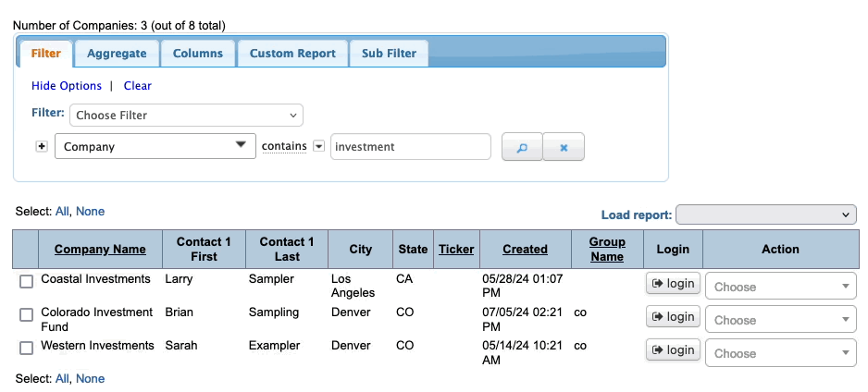Image resolution: width=868 pixels, height=392 pixels.
Task: Click login button for Coastal Investments
Action: tap(673, 284)
